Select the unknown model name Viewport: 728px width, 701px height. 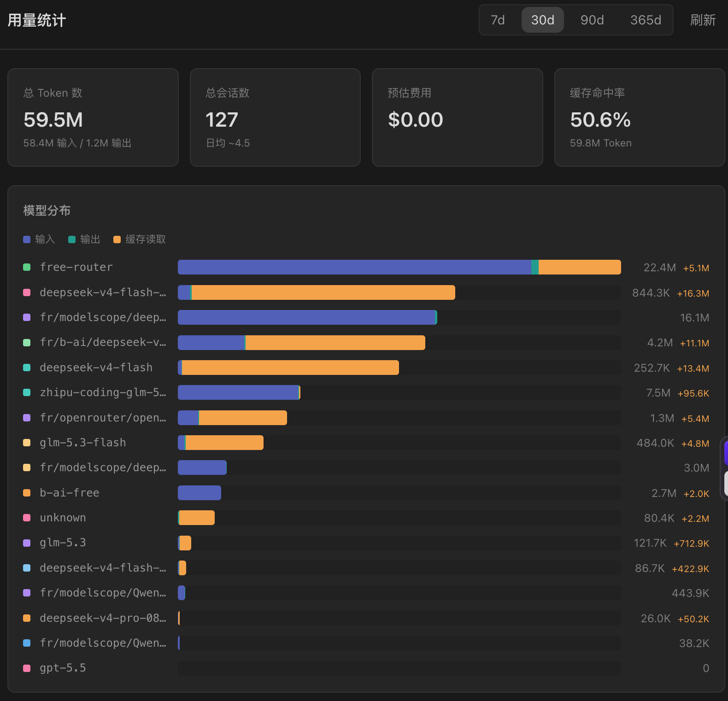click(x=63, y=518)
